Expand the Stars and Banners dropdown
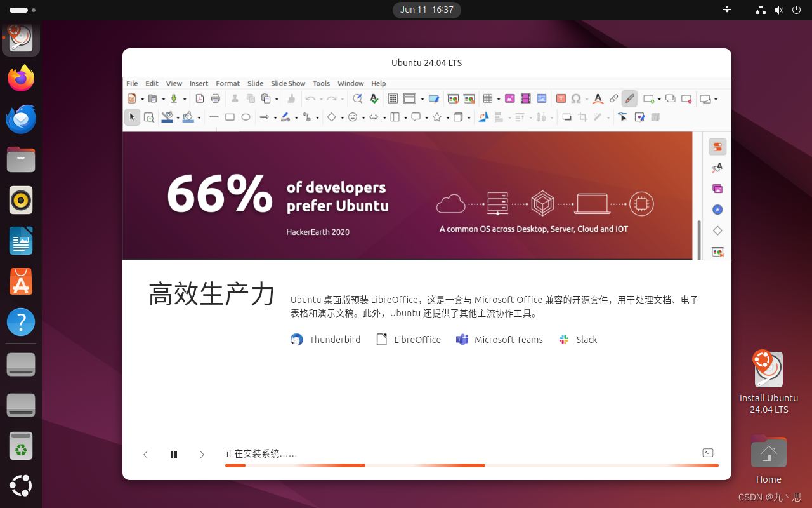 pos(448,117)
